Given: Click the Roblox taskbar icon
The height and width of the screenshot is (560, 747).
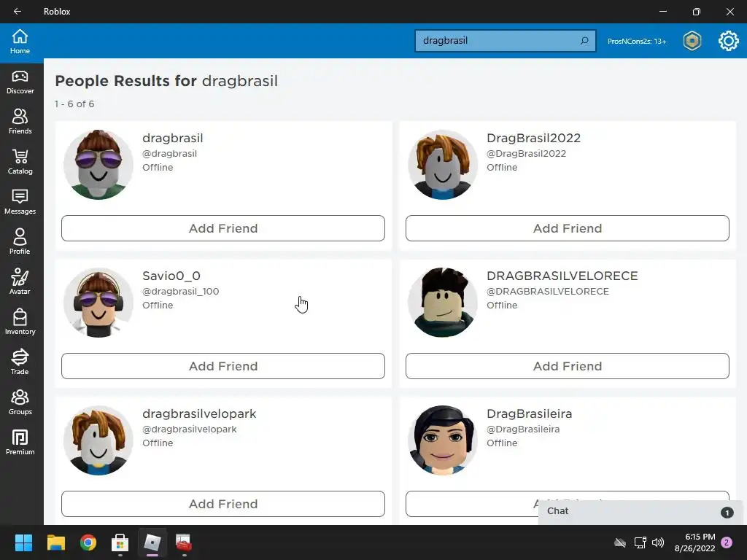Looking at the screenshot, I should click(x=152, y=542).
